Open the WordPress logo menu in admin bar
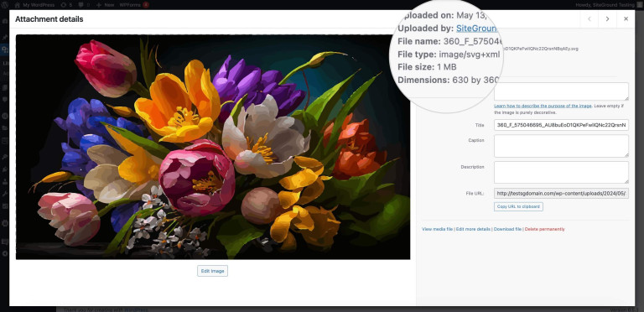 click(6, 5)
